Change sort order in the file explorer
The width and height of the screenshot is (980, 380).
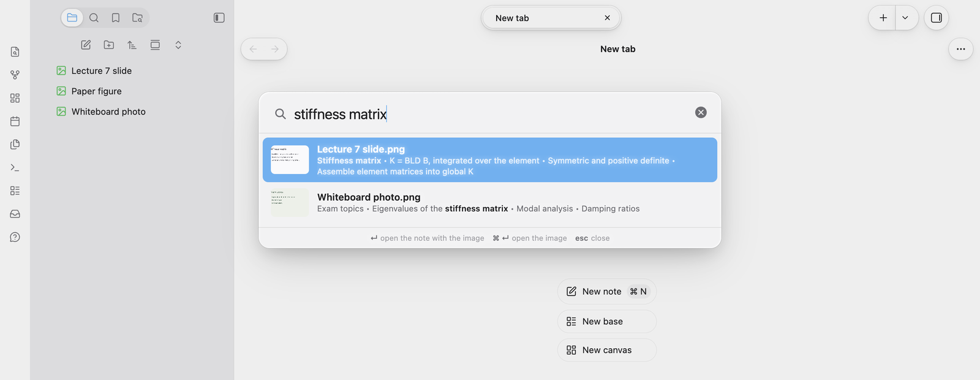pyautogui.click(x=132, y=45)
